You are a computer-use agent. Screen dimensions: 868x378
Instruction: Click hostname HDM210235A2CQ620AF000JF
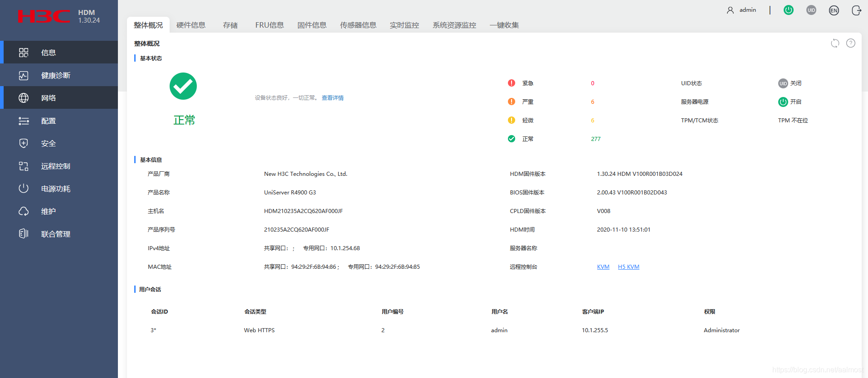[303, 211]
